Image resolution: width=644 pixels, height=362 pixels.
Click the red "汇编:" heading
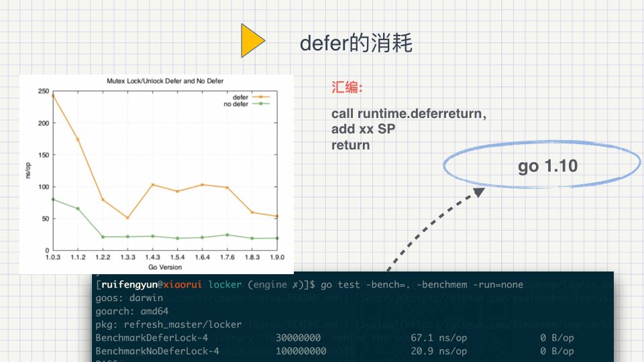tap(347, 88)
